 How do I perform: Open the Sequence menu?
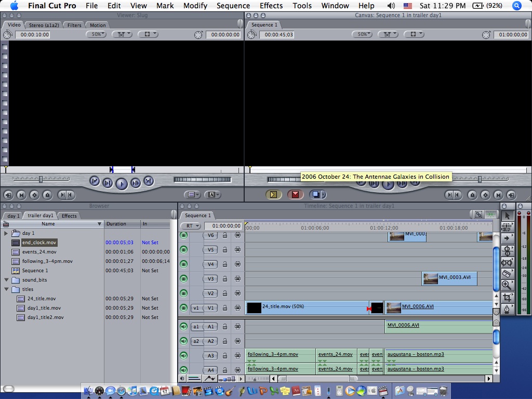pos(233,6)
